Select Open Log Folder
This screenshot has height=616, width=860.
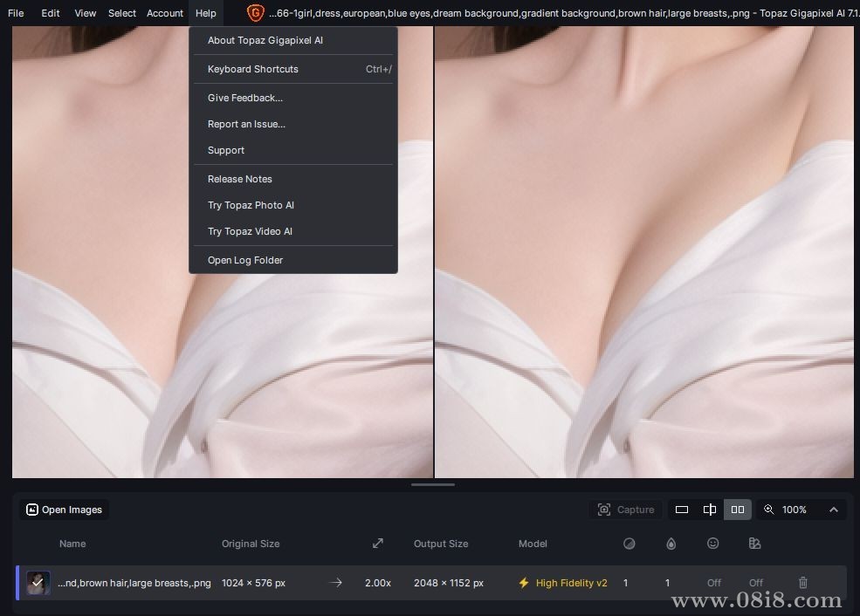tap(293, 260)
